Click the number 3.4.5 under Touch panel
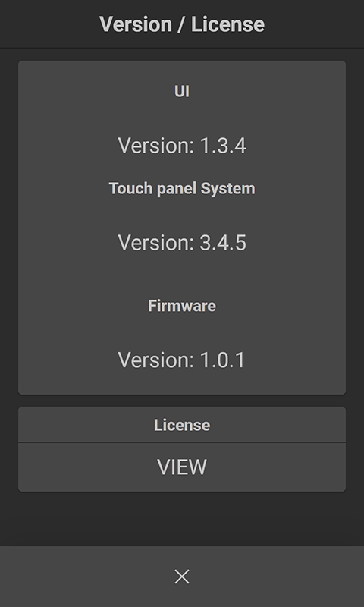 click(223, 243)
